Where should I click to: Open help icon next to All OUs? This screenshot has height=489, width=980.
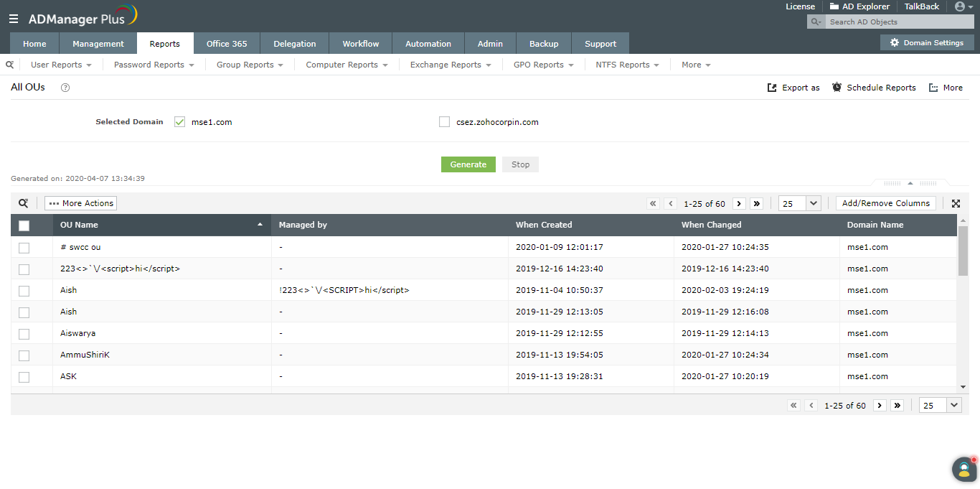point(65,88)
